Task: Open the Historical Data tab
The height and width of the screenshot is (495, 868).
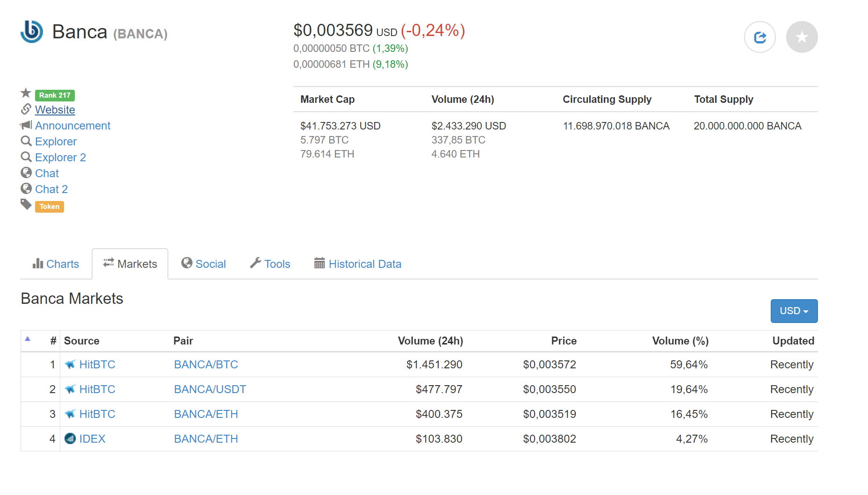Action: point(358,264)
